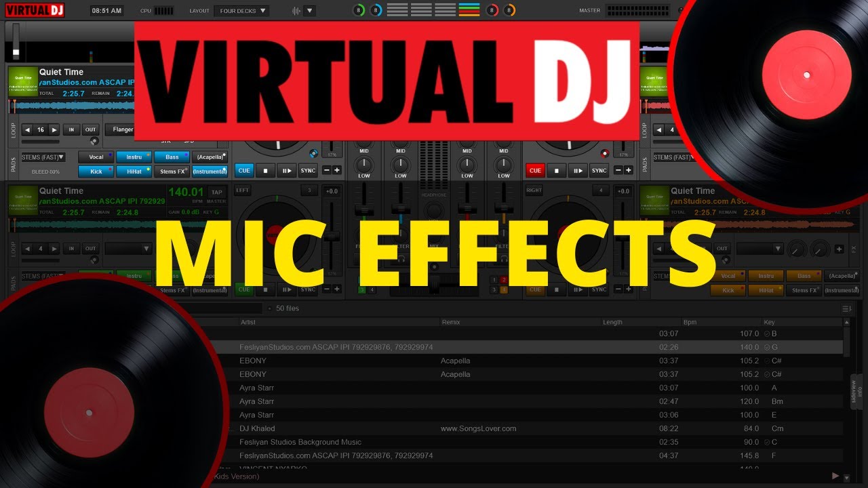
Task: Open STEMS (FAST) pads dropdown on blue deck
Action: 43,157
